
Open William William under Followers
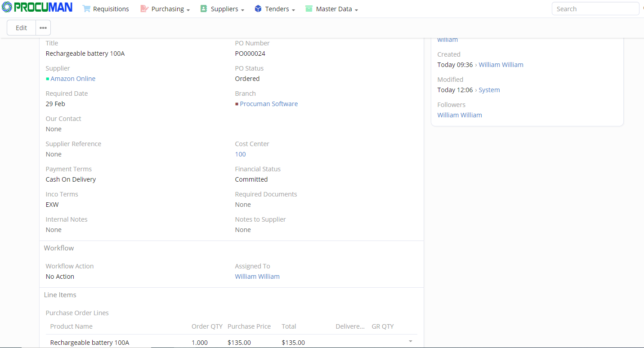click(x=460, y=115)
